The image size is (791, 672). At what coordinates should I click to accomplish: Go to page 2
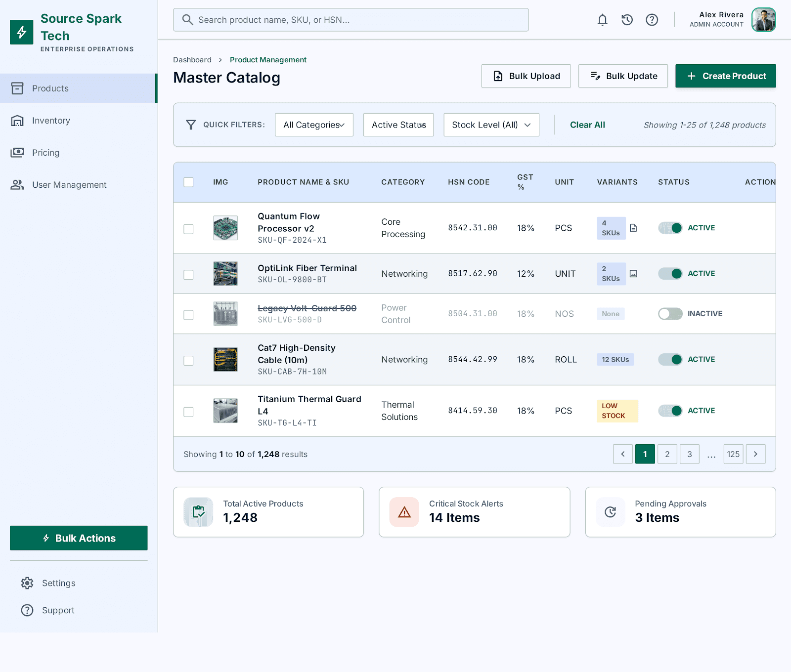point(667,454)
